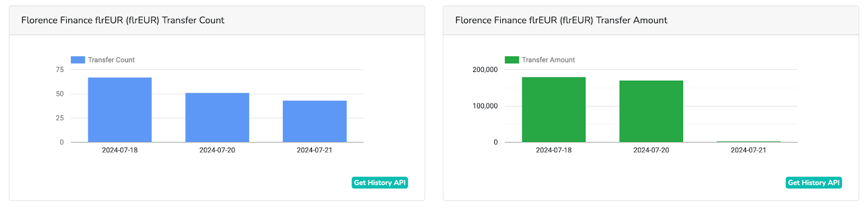The width and height of the screenshot is (868, 208).
Task: Select the 2024-07-21 blue transfer count bar
Action: click(x=315, y=121)
